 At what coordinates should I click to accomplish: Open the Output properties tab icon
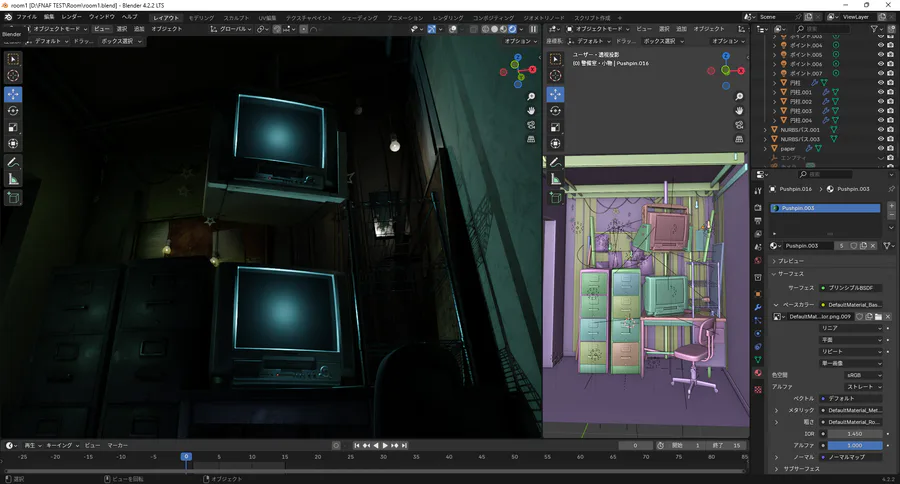758,221
